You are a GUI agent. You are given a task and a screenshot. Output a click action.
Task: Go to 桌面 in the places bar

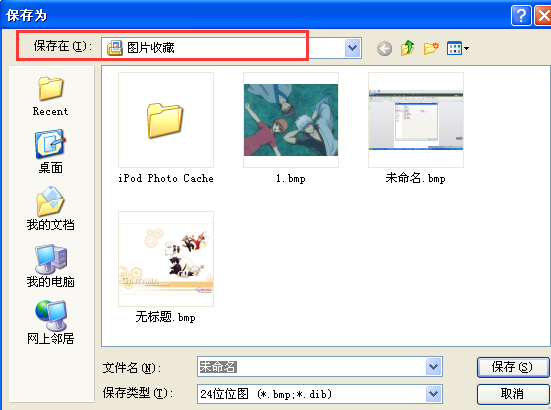tap(50, 152)
